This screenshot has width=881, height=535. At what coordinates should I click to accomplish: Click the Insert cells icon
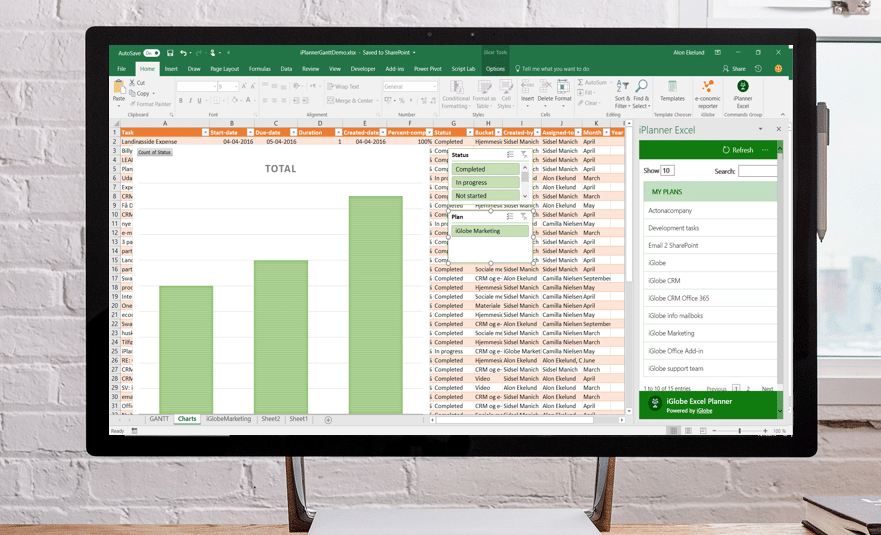527,86
